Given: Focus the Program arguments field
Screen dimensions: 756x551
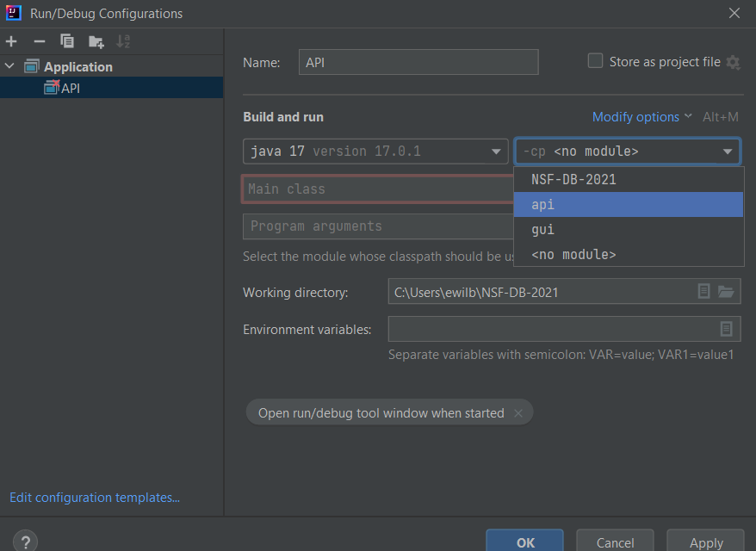Looking at the screenshot, I should 378,226.
